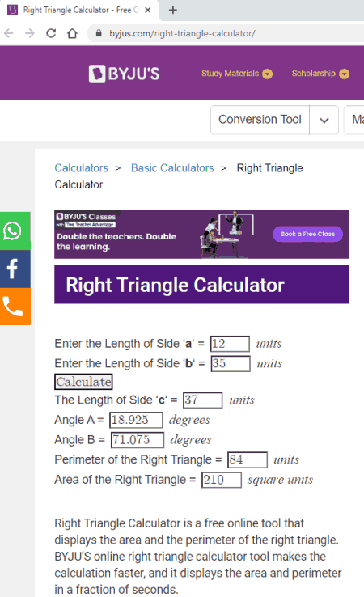Expand the Study Materials dropdown
Viewport: 364px width, 597px height.
click(237, 74)
